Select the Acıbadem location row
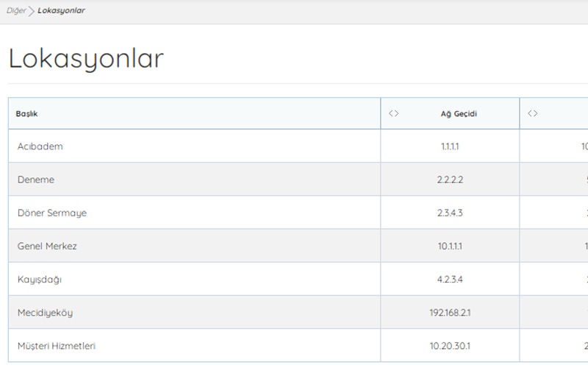Image resolution: width=588 pixels, height=368 pixels. pyautogui.click(x=40, y=146)
